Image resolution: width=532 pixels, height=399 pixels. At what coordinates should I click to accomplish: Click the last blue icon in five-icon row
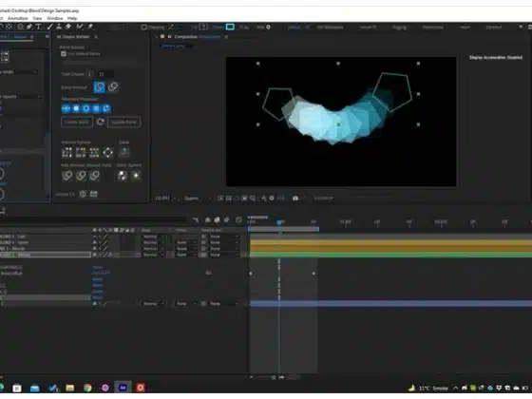(x=106, y=108)
